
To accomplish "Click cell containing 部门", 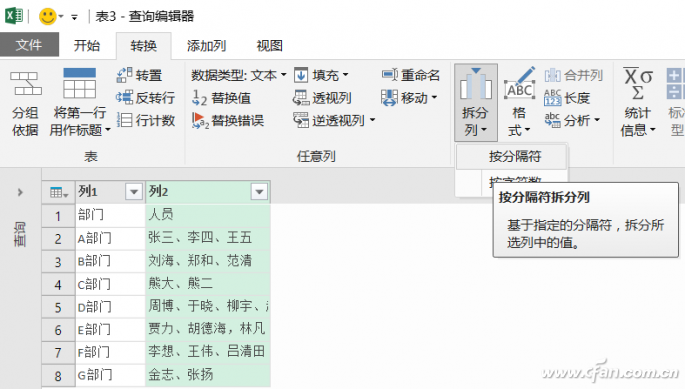I will (x=110, y=215).
